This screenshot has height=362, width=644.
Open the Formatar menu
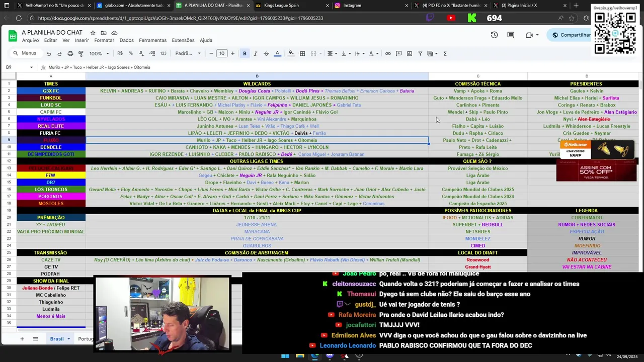104,40
